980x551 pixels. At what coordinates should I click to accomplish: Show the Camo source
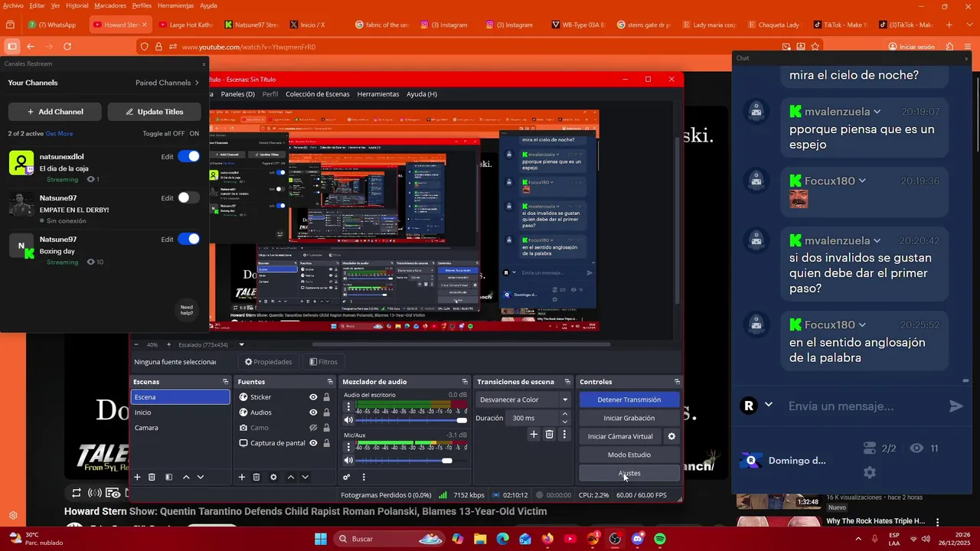[x=313, y=428]
